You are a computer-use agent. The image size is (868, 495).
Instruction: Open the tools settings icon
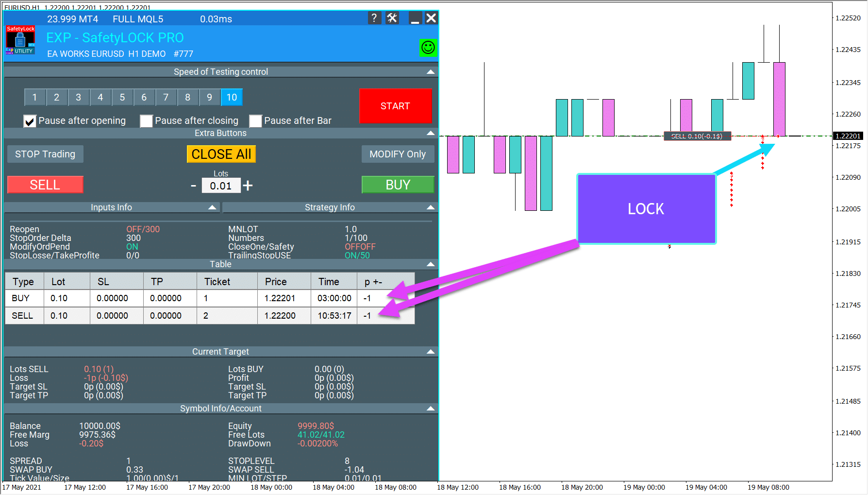pos(392,18)
